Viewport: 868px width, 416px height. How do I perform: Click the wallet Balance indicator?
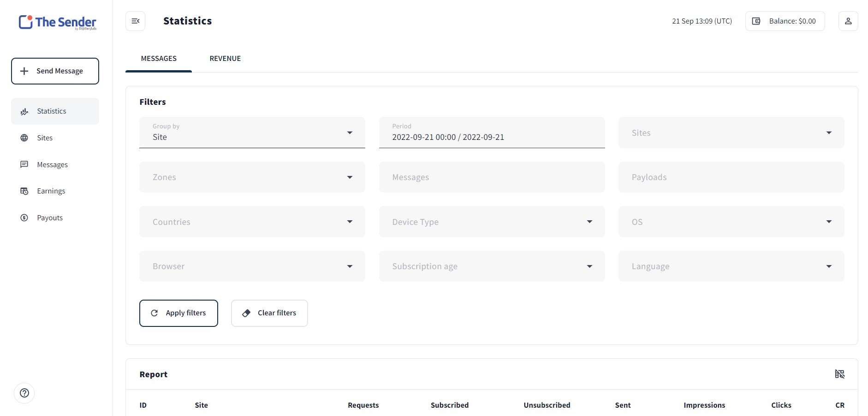pyautogui.click(x=785, y=21)
